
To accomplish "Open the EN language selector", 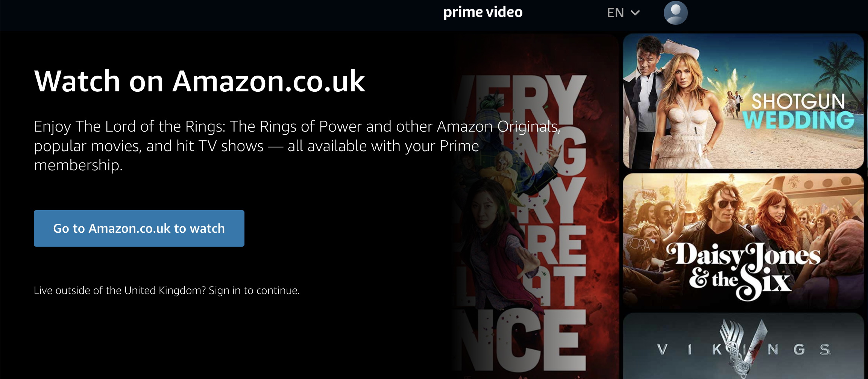I will click(623, 13).
